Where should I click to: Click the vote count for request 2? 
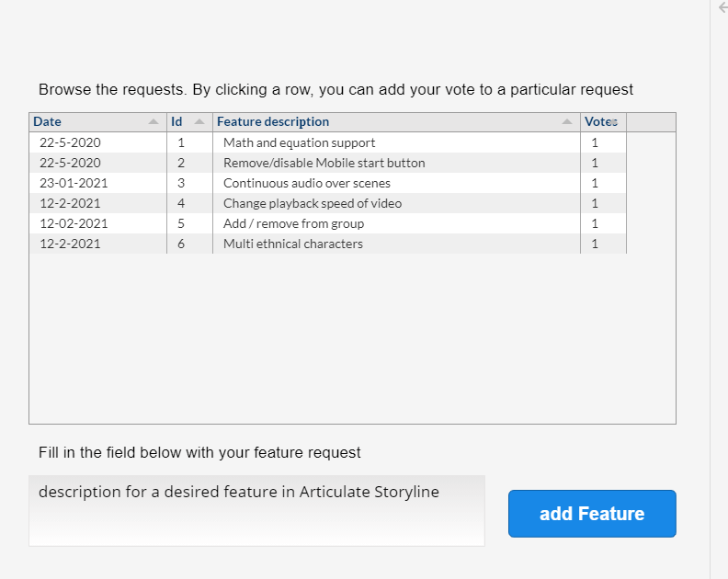click(x=595, y=163)
